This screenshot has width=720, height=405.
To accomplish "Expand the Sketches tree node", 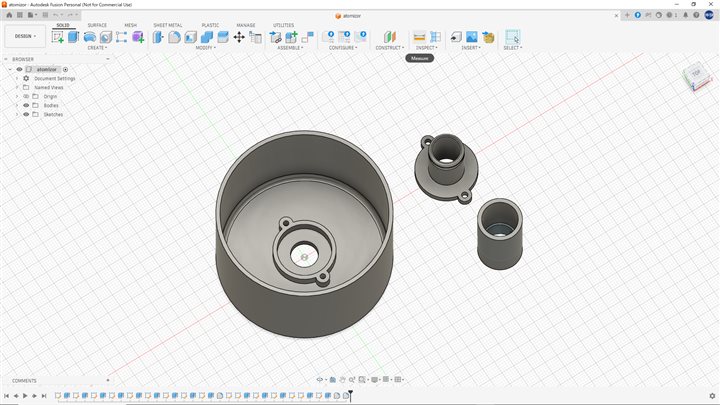I will pyautogui.click(x=17, y=114).
